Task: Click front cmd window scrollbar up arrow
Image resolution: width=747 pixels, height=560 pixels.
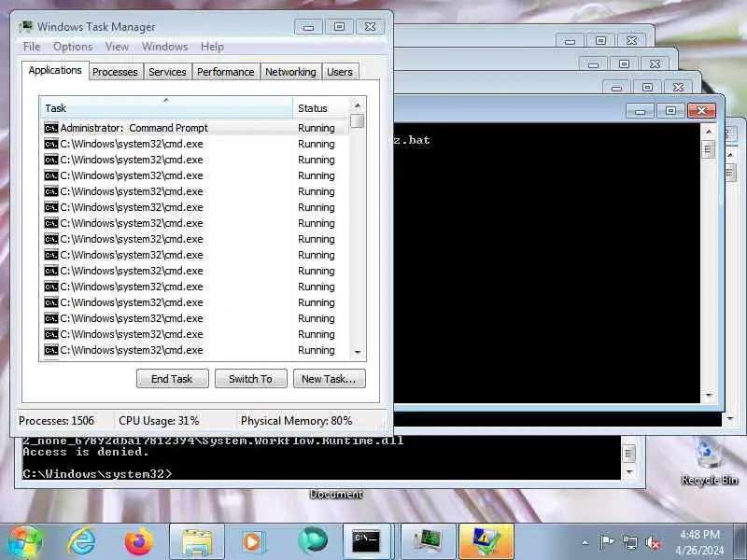Action: [x=708, y=131]
